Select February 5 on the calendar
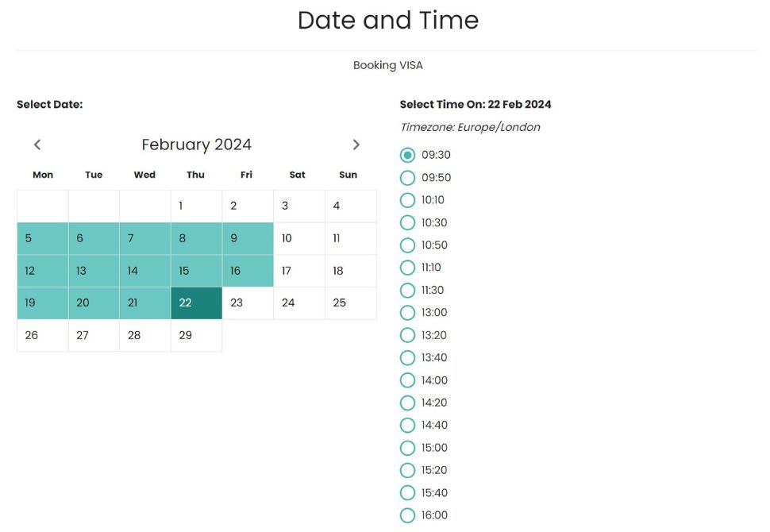 point(42,238)
